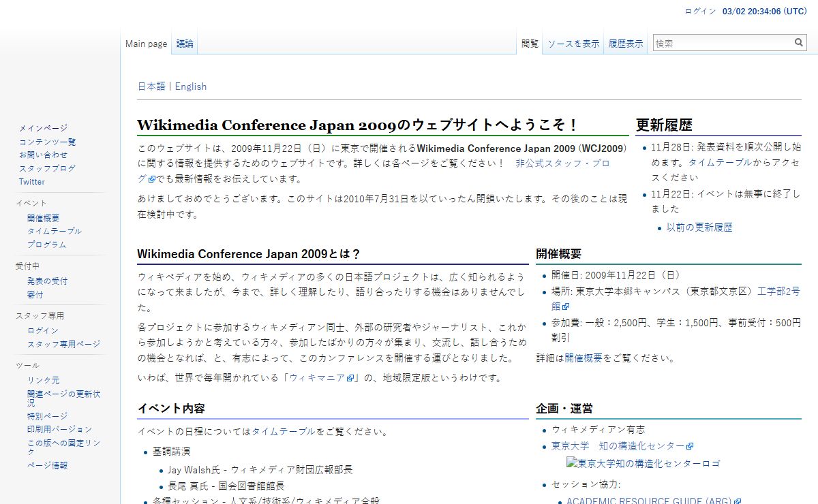Open 発表の受付 in the sidebar
Screen dimensions: 818x504
point(47,281)
